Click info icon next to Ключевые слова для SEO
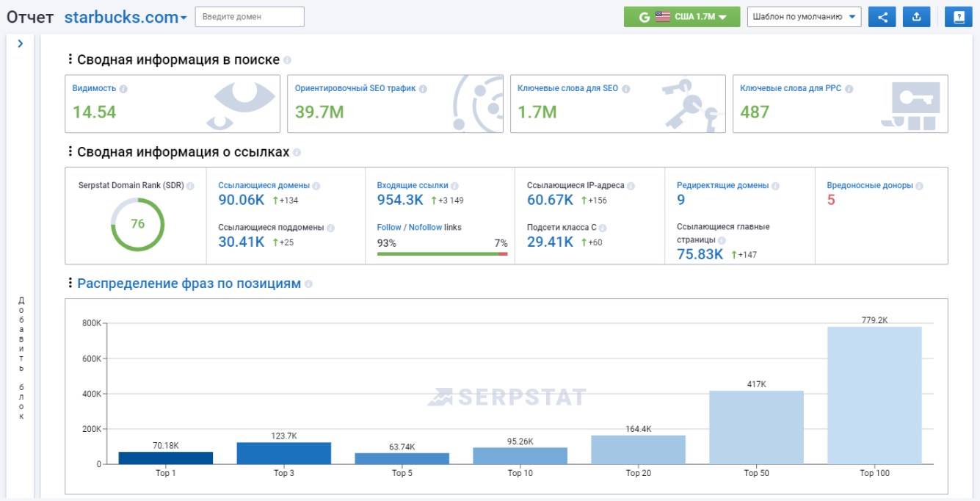This screenshot has width=980, height=501. [x=625, y=89]
